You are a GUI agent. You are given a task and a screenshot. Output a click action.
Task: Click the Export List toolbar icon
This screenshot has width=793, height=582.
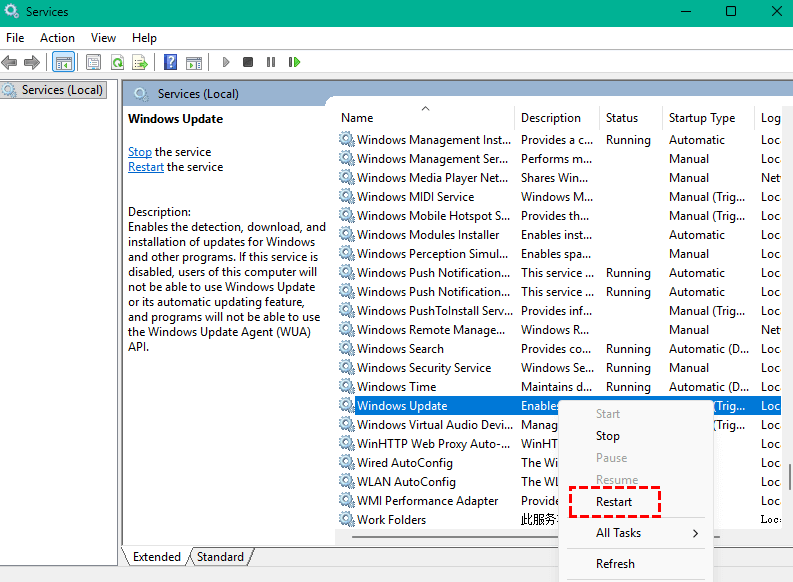coord(140,62)
